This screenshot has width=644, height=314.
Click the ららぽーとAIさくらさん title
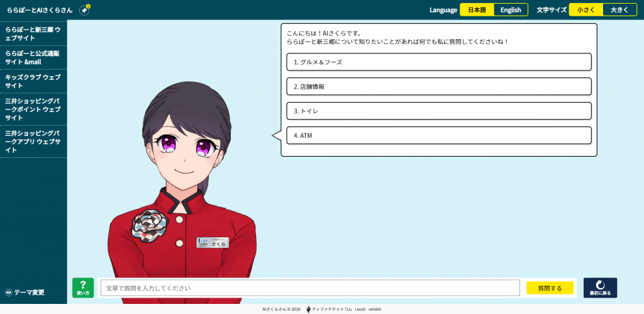(40, 10)
